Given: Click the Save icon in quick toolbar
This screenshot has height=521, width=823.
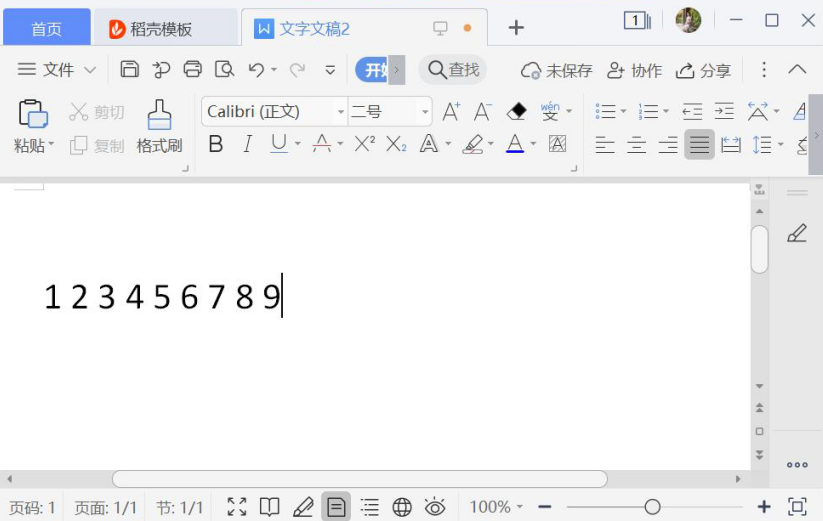Looking at the screenshot, I should coord(129,69).
